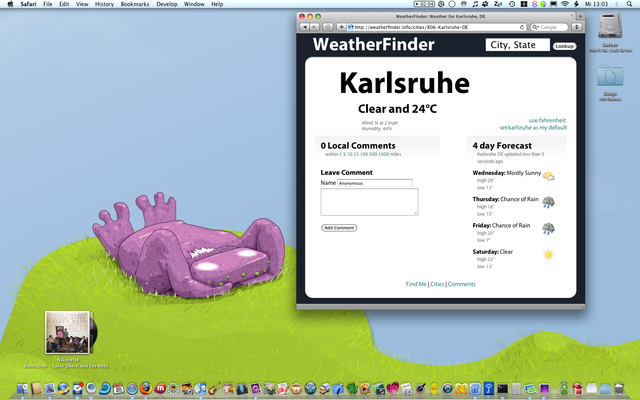640x400 pixels.
Task: Reload the page using the address bar icon
Action: 522,27
